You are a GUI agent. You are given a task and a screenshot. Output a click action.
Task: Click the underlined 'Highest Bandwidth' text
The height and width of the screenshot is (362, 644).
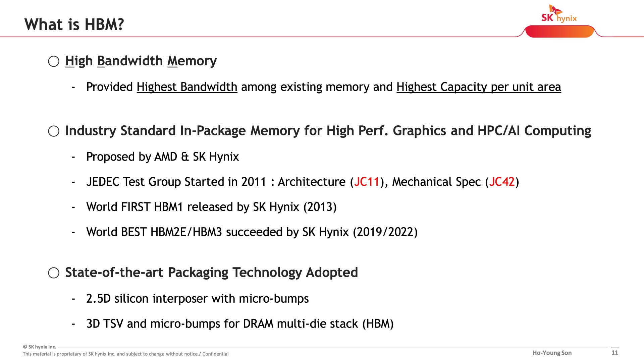click(x=187, y=87)
